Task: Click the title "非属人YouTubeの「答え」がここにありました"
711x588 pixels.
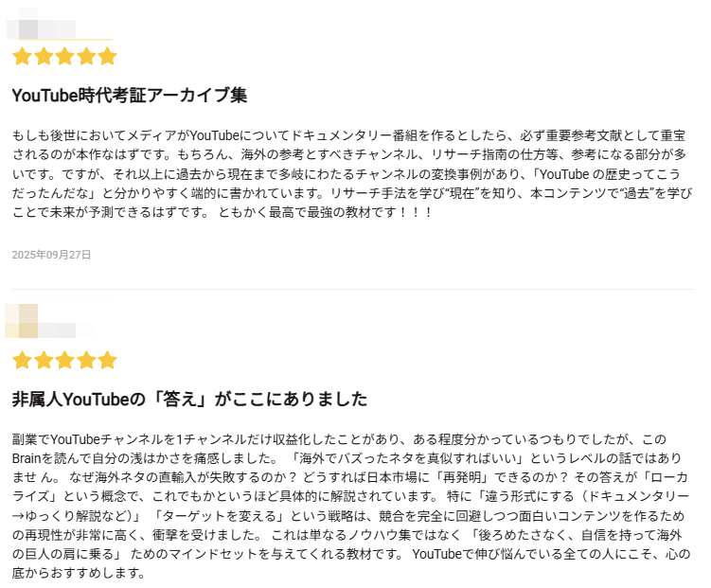Action: (x=189, y=399)
